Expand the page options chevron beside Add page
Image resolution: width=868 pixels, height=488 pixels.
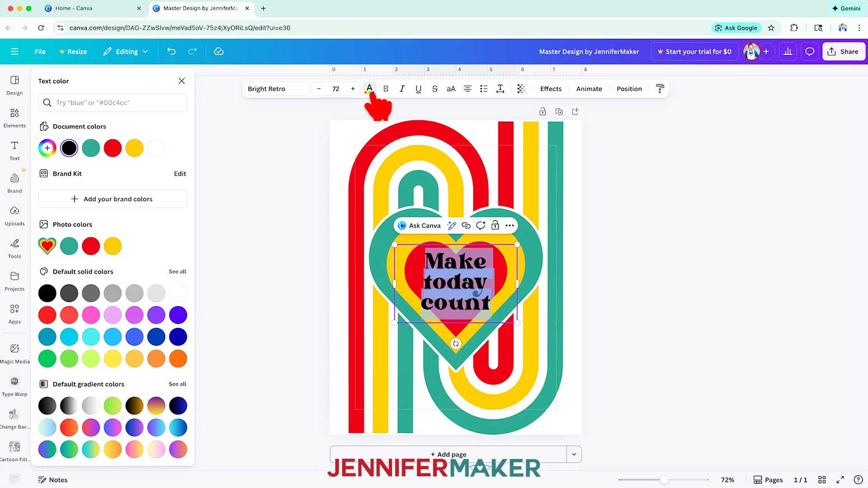[574, 454]
